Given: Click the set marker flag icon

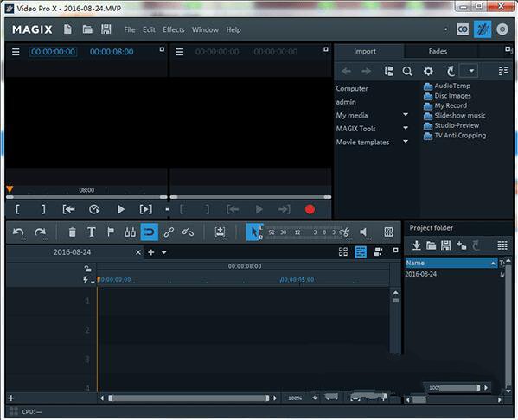Looking at the screenshot, I should click(111, 232).
